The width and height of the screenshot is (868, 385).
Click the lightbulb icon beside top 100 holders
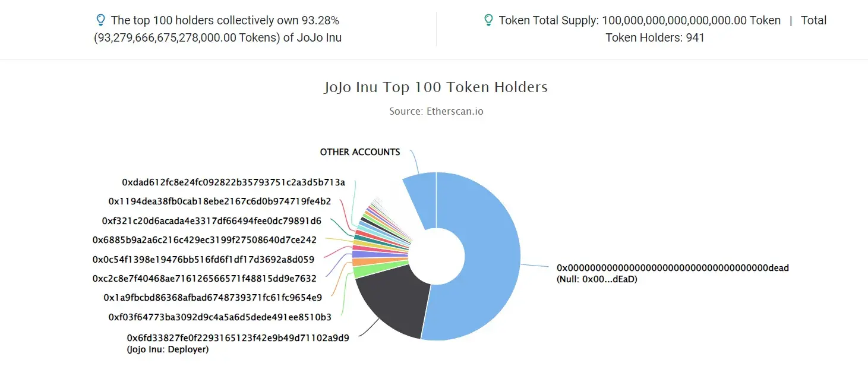pos(100,20)
